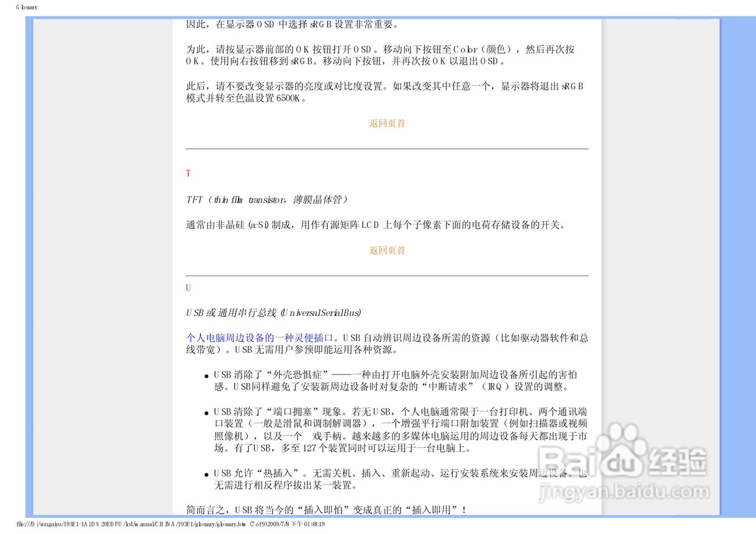
Task: Click the 返回页首 link above the T heading
Action: (x=387, y=123)
